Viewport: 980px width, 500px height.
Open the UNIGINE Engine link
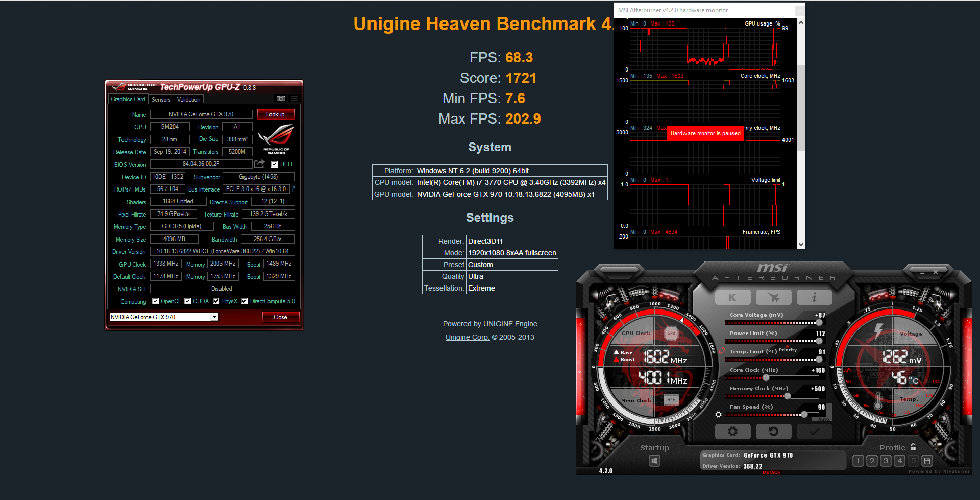(x=510, y=324)
